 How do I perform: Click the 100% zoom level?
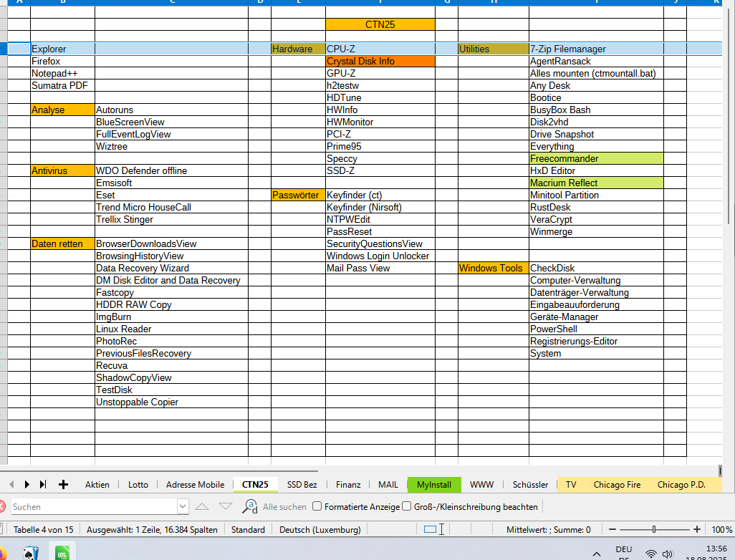pos(721,529)
